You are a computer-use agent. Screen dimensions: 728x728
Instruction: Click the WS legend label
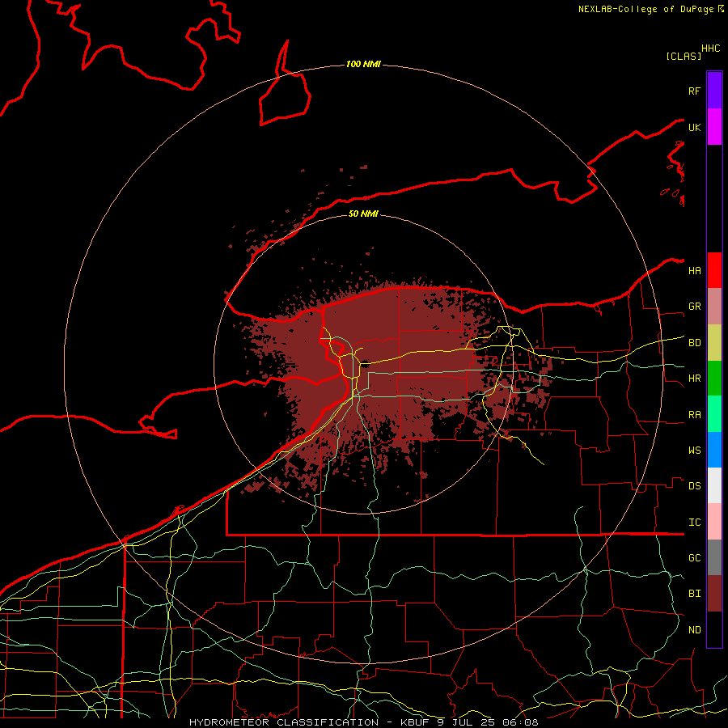click(x=694, y=451)
